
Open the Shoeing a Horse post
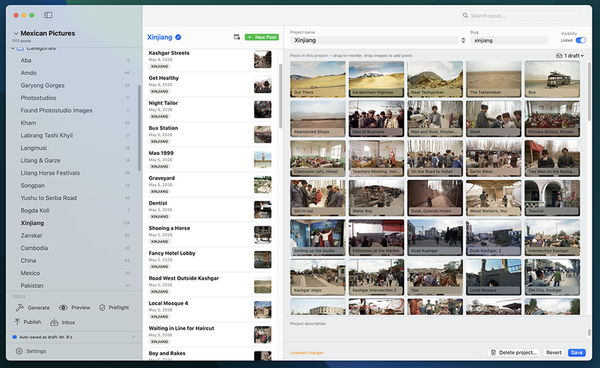[x=210, y=234]
